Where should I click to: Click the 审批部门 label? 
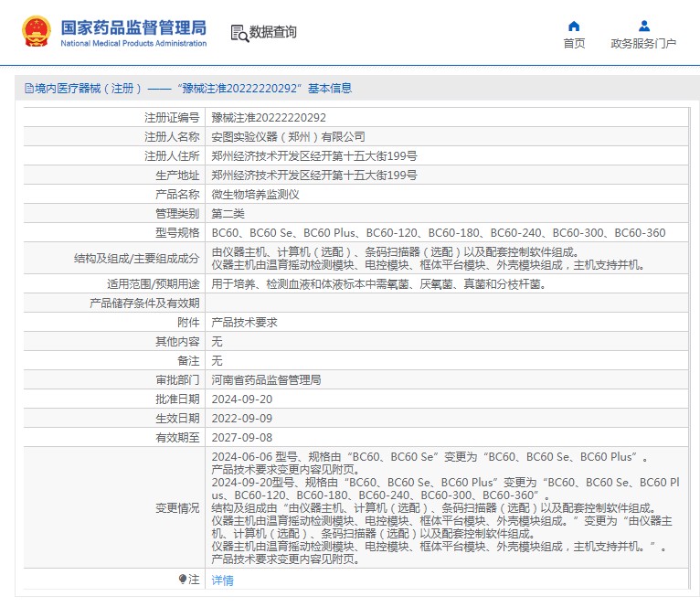click(177, 380)
